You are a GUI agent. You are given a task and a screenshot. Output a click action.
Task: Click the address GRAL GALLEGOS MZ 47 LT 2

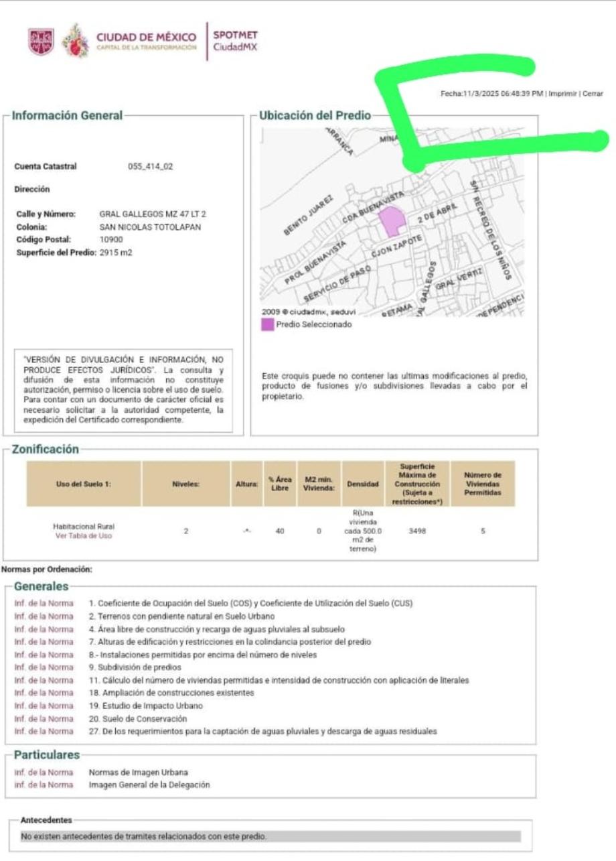[153, 214]
